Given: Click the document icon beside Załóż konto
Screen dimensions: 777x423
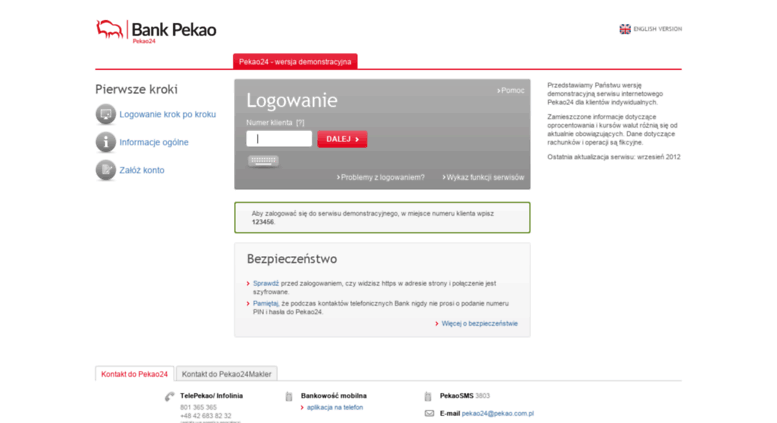Looking at the screenshot, I should pos(106,170).
